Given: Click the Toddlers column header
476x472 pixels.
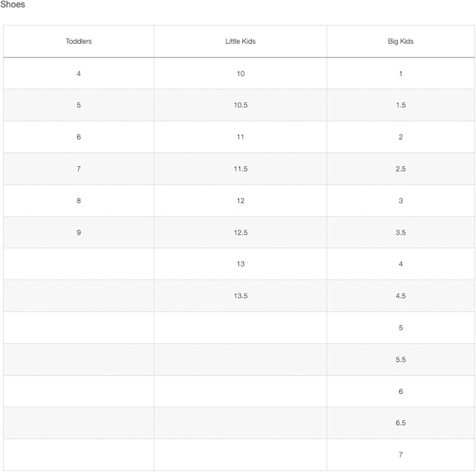Looking at the screenshot, I should tap(79, 41).
